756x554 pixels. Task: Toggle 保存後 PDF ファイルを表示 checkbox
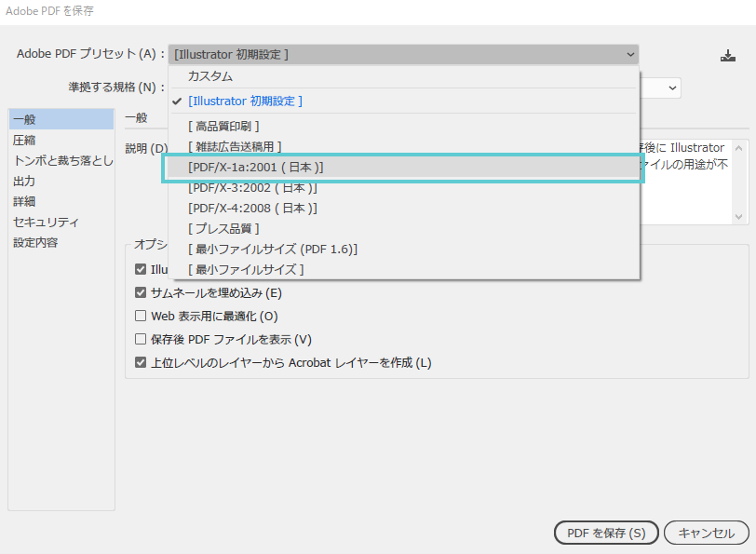click(x=141, y=340)
